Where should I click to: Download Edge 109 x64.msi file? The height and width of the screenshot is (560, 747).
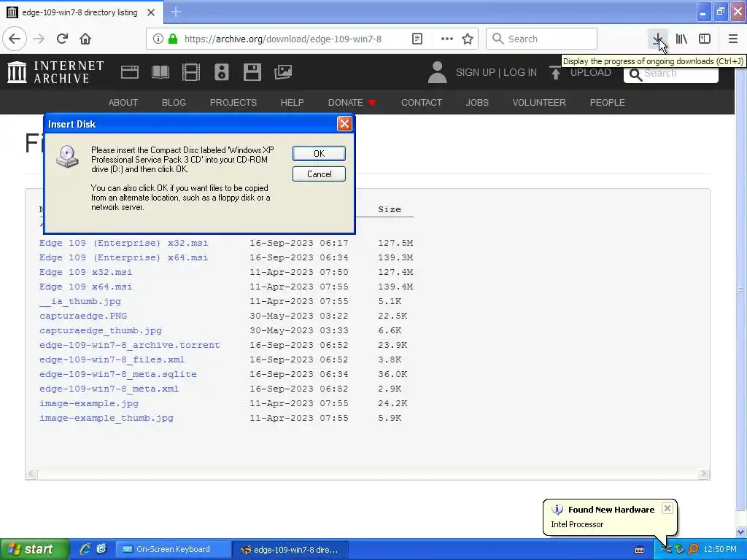(86, 287)
